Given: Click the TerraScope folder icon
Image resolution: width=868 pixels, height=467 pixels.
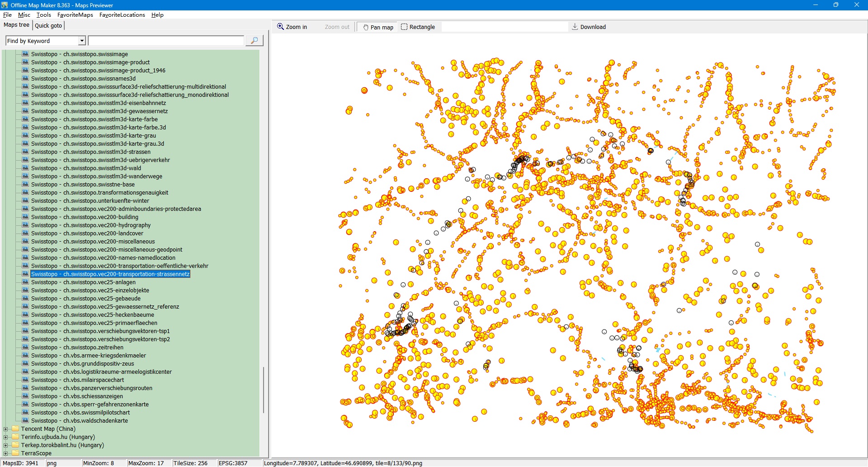Looking at the screenshot, I should click(x=15, y=453).
